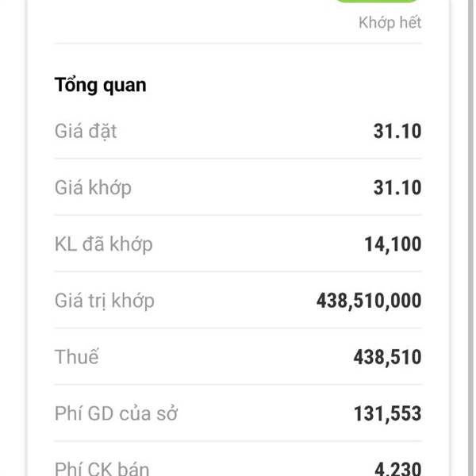The image size is (476, 476).
Task: Click the 'Phí GD của sở' label
Action: (x=116, y=413)
